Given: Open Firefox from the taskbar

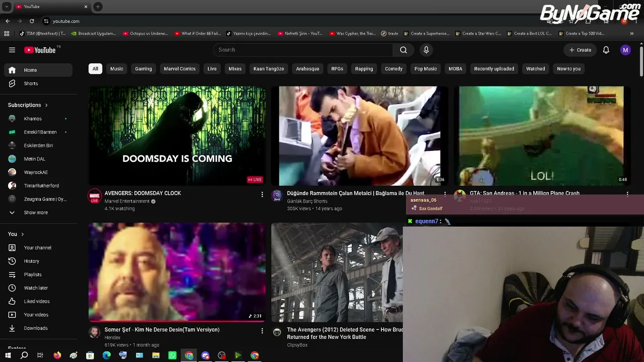Looking at the screenshot, I should tap(57, 355).
